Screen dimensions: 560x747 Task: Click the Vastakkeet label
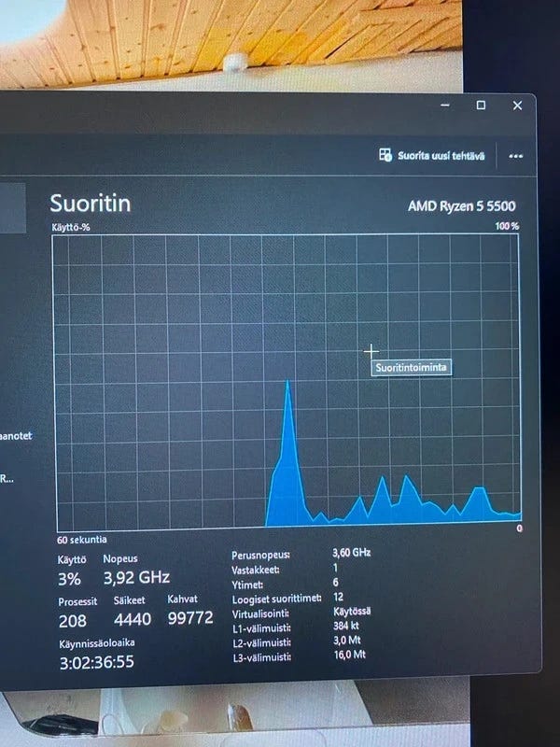(256, 570)
